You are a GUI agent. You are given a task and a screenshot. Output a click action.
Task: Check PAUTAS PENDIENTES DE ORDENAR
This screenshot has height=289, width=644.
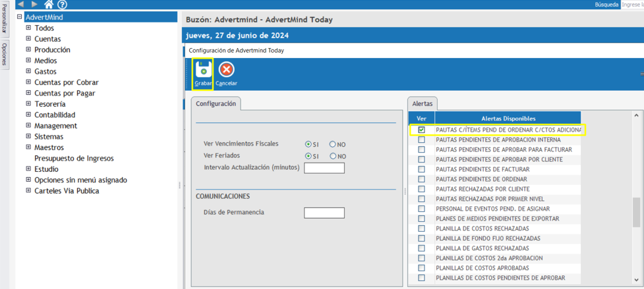[x=421, y=178]
